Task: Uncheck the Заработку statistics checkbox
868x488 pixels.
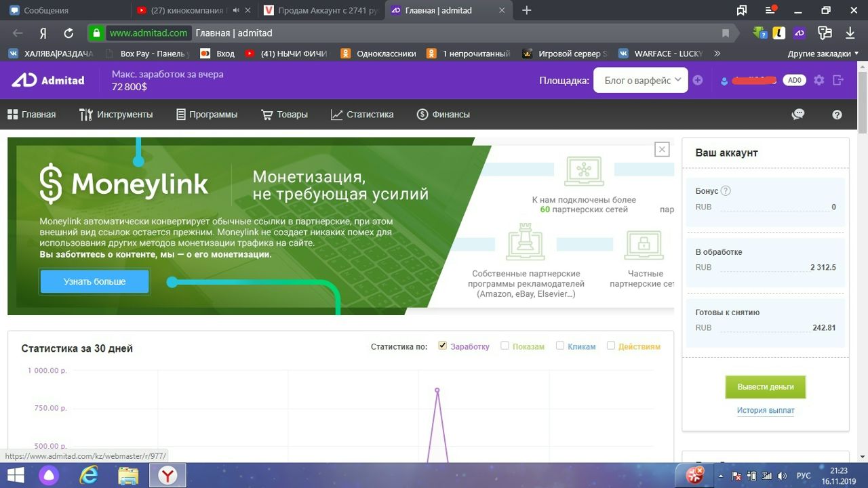Action: (x=443, y=346)
